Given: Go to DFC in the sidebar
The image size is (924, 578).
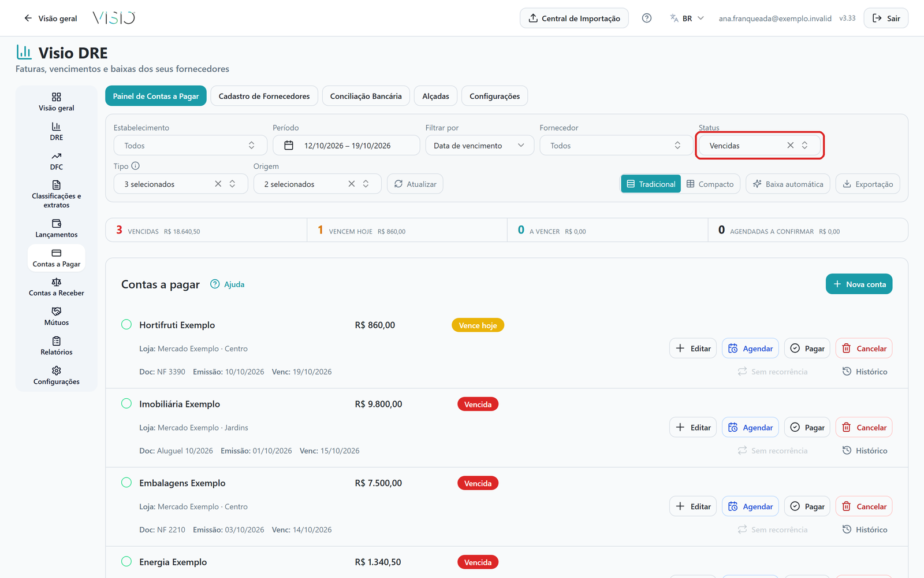Looking at the screenshot, I should pyautogui.click(x=56, y=161).
